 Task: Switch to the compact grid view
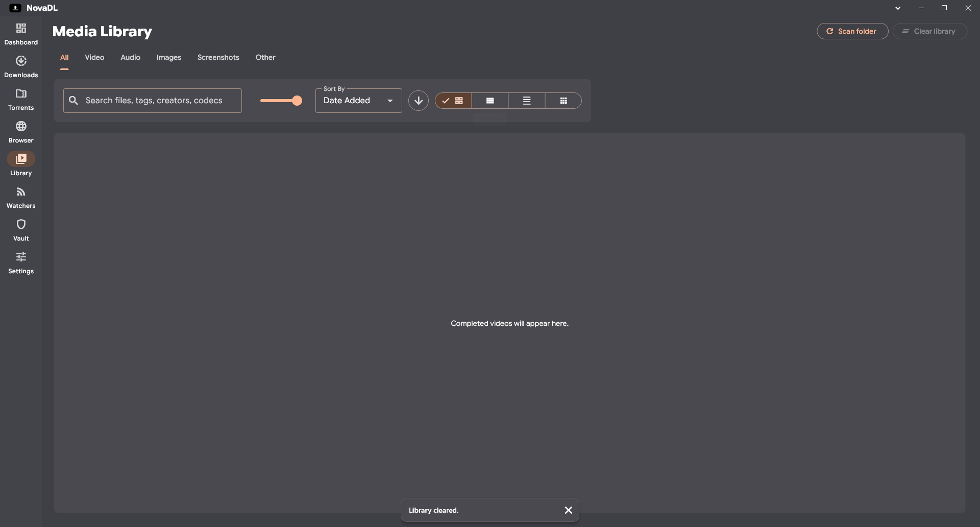coord(563,101)
